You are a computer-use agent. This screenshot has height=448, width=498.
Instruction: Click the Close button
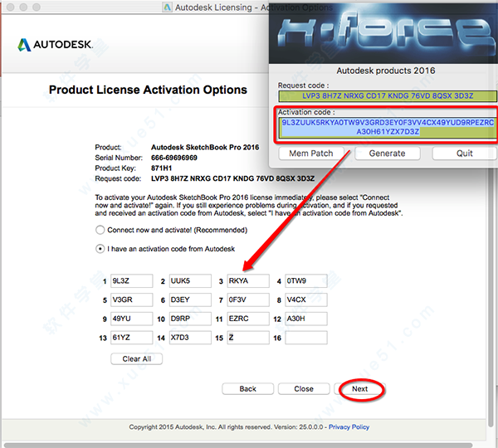coord(304,388)
